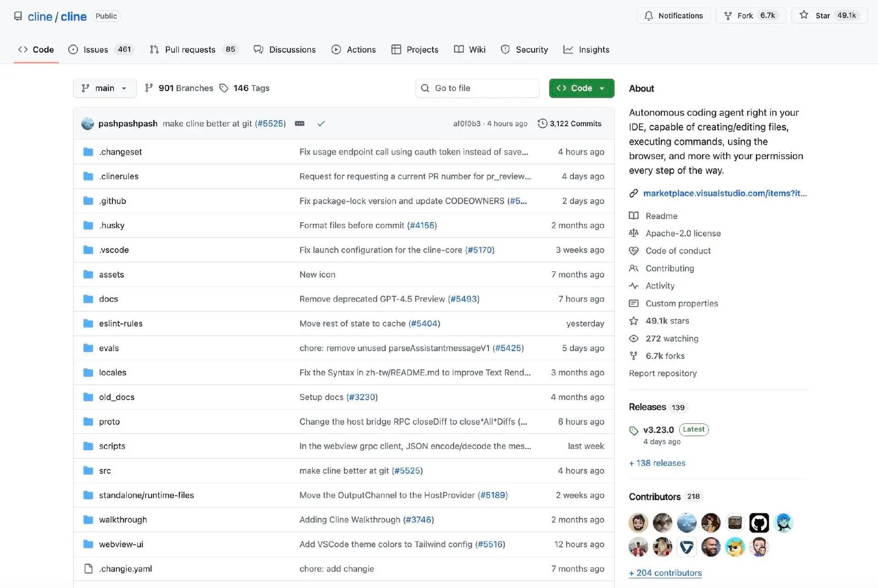878x588 pixels.
Task: Open Custom properties link
Action: 682,303
